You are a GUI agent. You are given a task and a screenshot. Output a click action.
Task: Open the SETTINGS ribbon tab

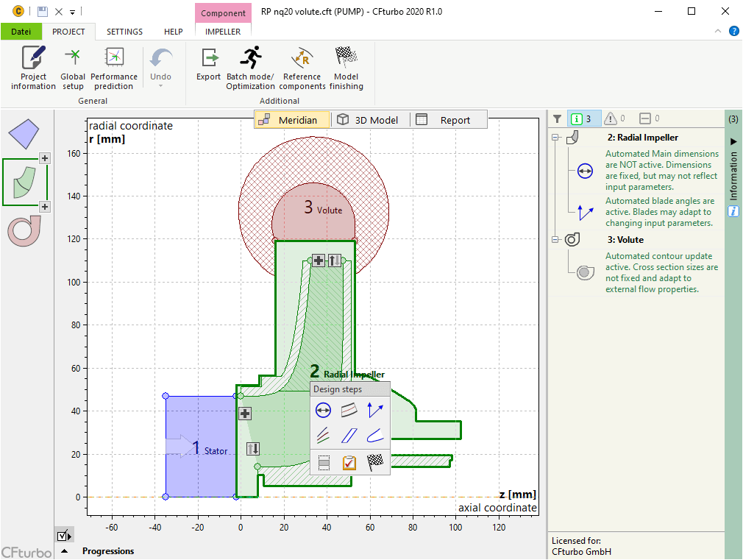(x=124, y=32)
